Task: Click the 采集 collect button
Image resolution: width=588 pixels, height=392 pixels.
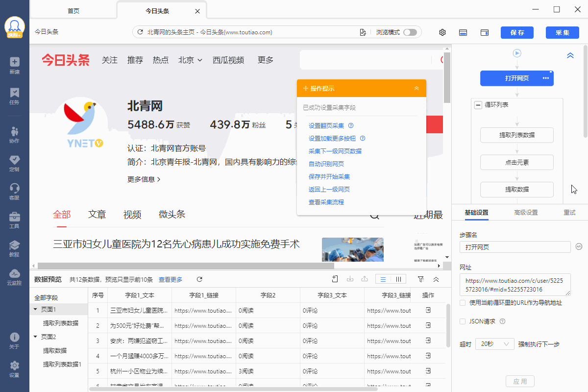Action: [x=563, y=32]
